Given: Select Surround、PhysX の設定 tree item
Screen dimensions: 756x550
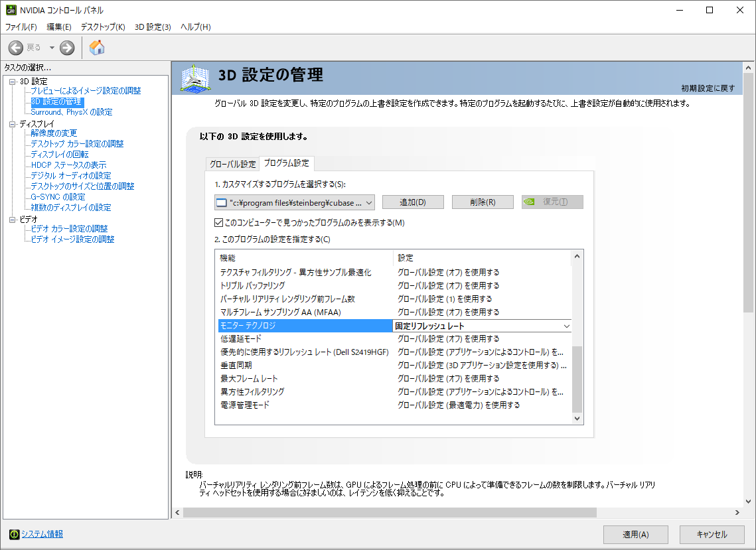Looking at the screenshot, I should pyautogui.click(x=72, y=112).
